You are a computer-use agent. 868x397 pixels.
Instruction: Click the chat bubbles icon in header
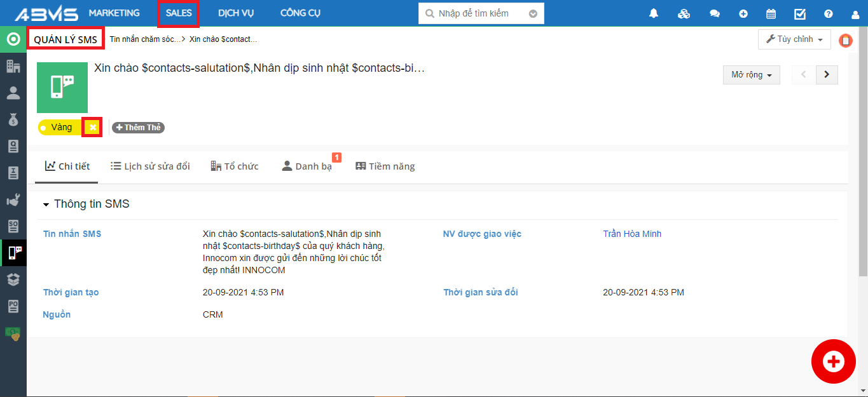(715, 13)
